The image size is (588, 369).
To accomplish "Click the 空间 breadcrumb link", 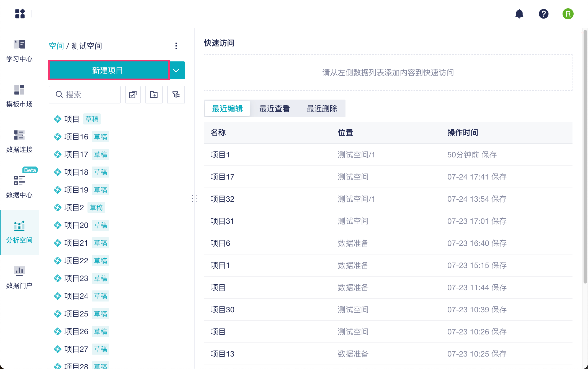I will click(x=56, y=46).
